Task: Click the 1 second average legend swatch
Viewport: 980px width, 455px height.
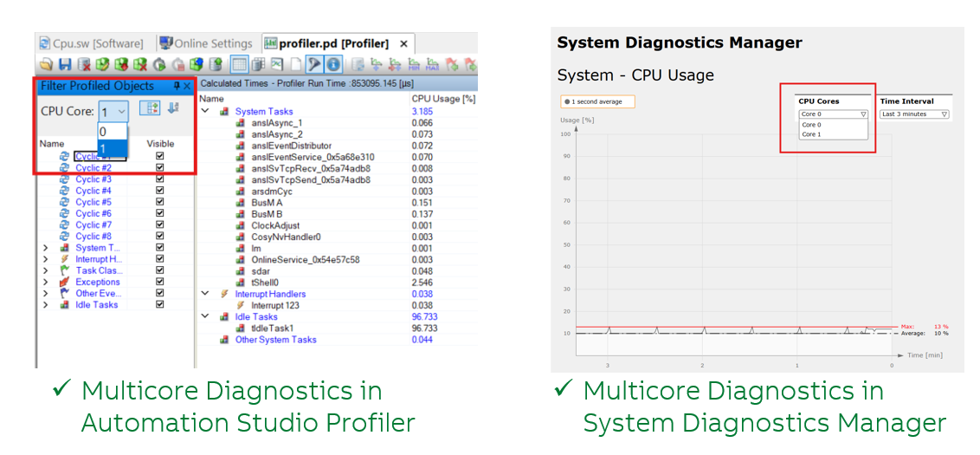Action: pyautogui.click(x=566, y=102)
